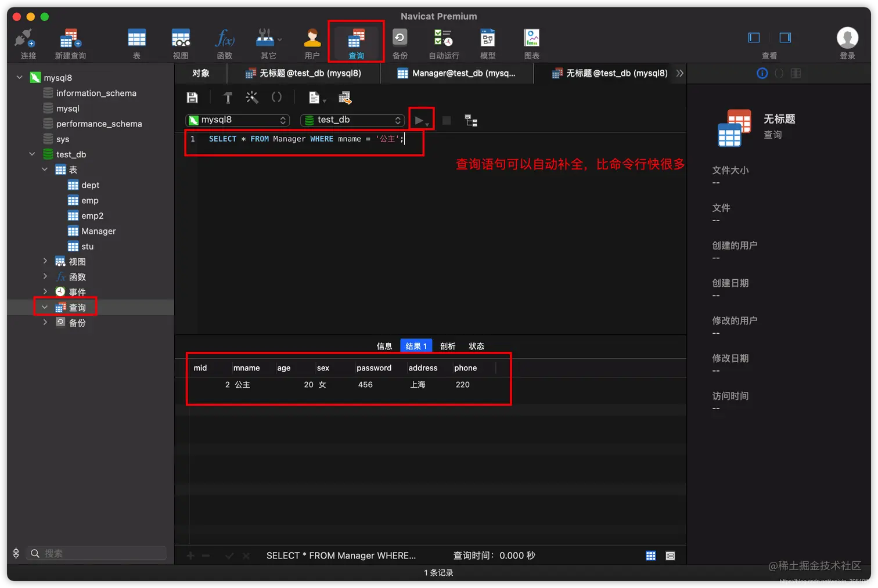The width and height of the screenshot is (878, 588).
Task: Open the 其它 tools toolbar icon
Action: (268, 44)
